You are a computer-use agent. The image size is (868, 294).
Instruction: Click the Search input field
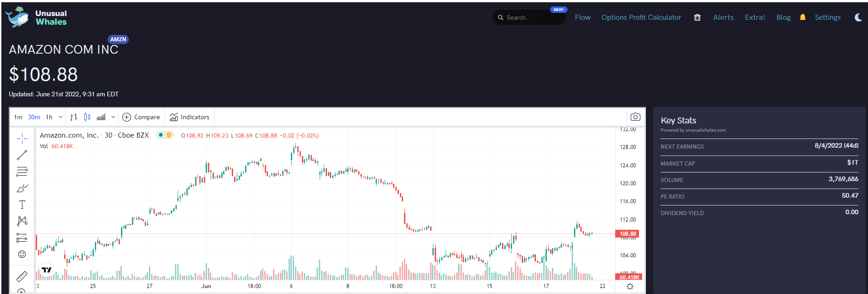(x=529, y=17)
